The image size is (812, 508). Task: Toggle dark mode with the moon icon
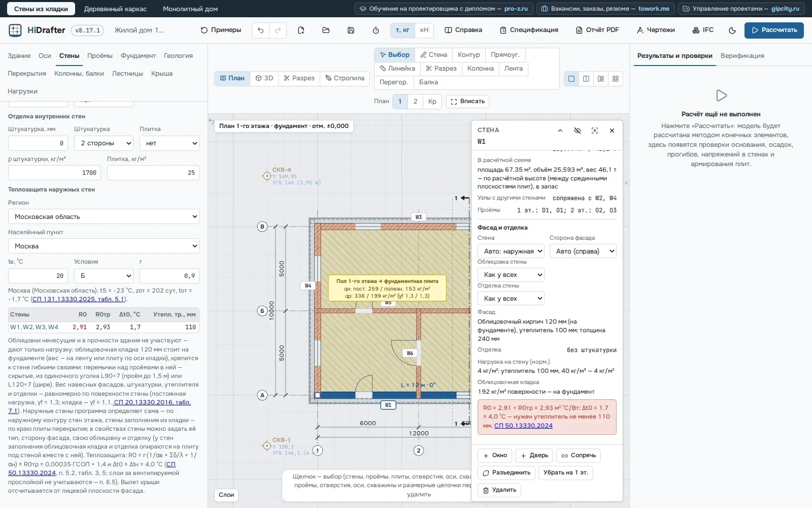pos(732,30)
